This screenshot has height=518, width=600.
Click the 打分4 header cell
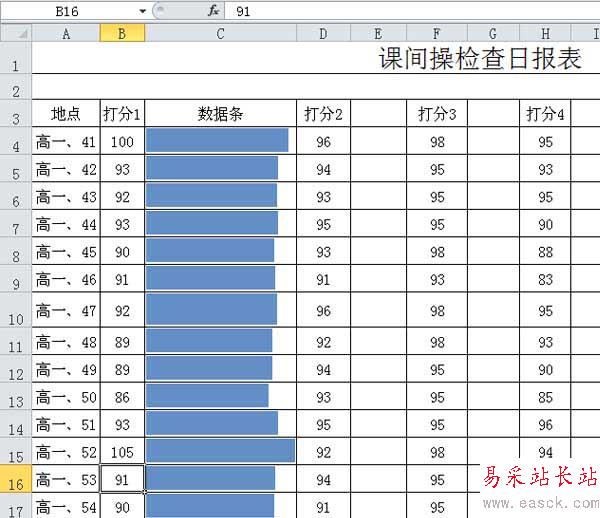(x=545, y=114)
